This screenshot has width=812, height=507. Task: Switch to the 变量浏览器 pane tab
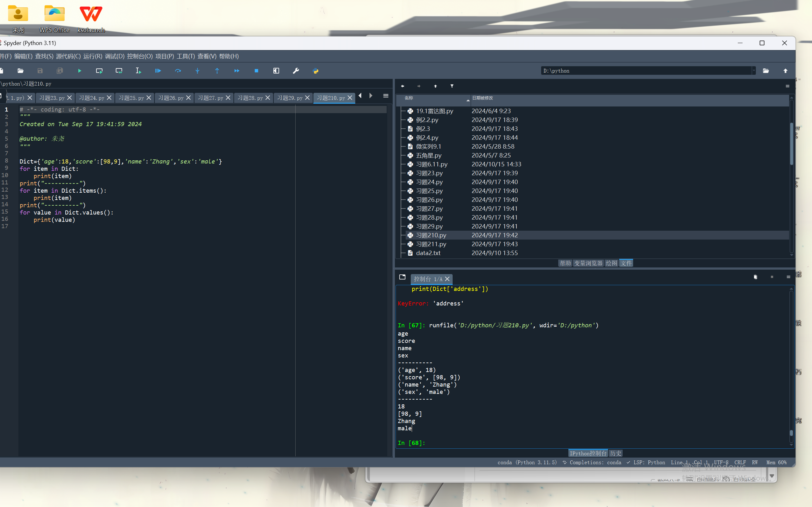point(588,263)
